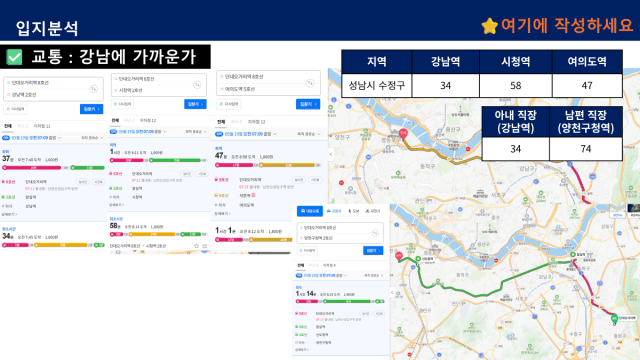This screenshot has height=360, width=640.
Task: Click 양천구청역 2호선 destination input field
Action: click(334, 238)
